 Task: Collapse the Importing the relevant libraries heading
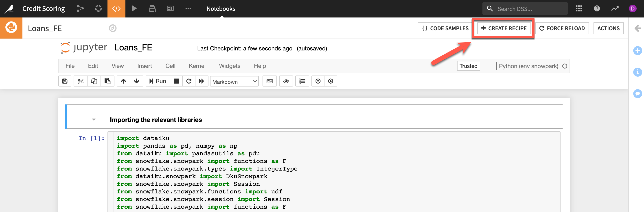coord(94,120)
